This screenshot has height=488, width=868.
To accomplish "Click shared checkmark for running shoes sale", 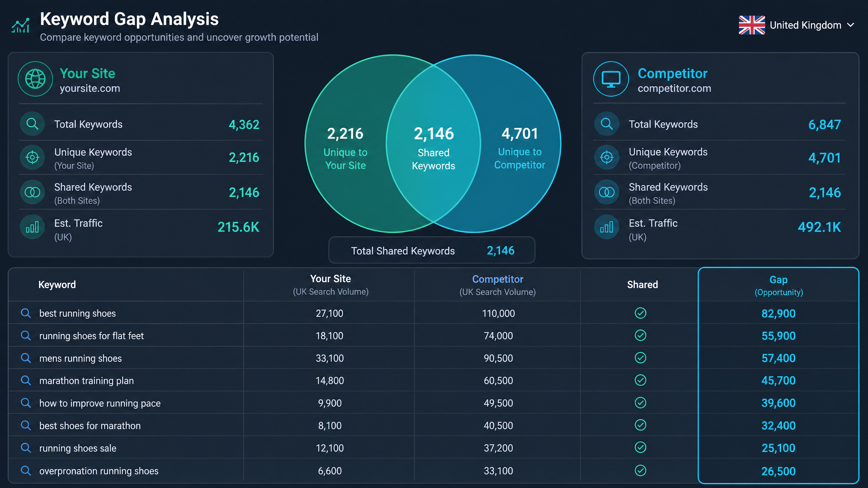I will pos(640,447).
